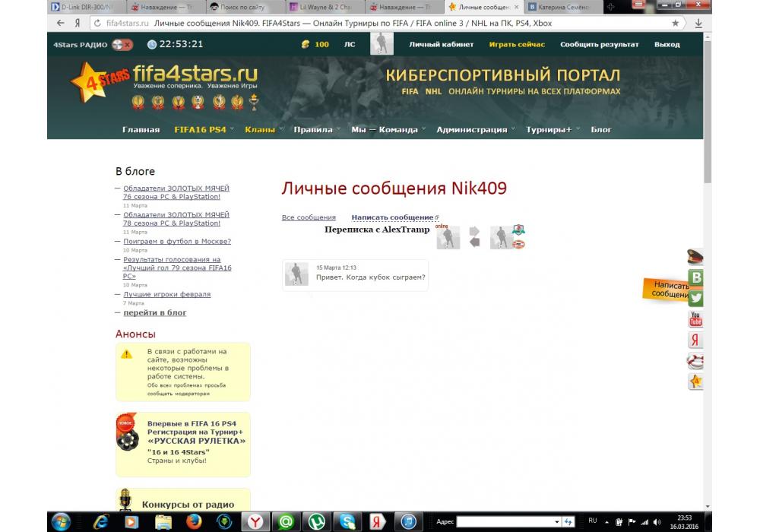The width and height of the screenshot is (760, 532).
Task: Click the VK icon in side panel
Action: click(x=695, y=277)
